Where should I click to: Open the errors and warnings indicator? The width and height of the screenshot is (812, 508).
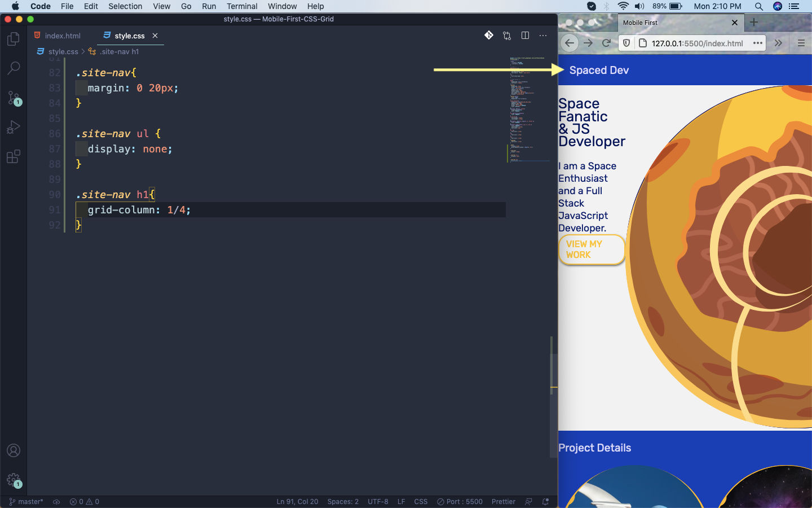click(x=85, y=501)
